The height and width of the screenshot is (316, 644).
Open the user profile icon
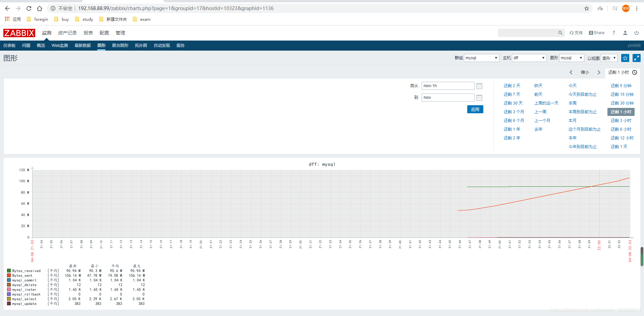[x=625, y=33]
